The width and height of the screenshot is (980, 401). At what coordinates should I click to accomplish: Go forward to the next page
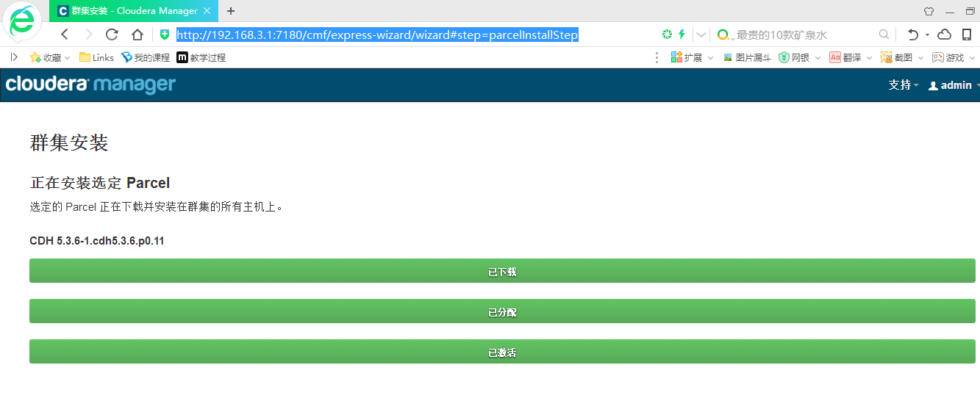click(88, 35)
